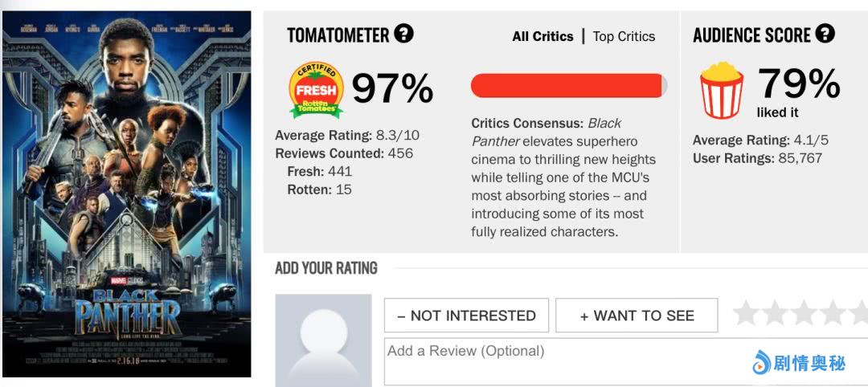Click the Add Your Rating heading

(x=326, y=268)
